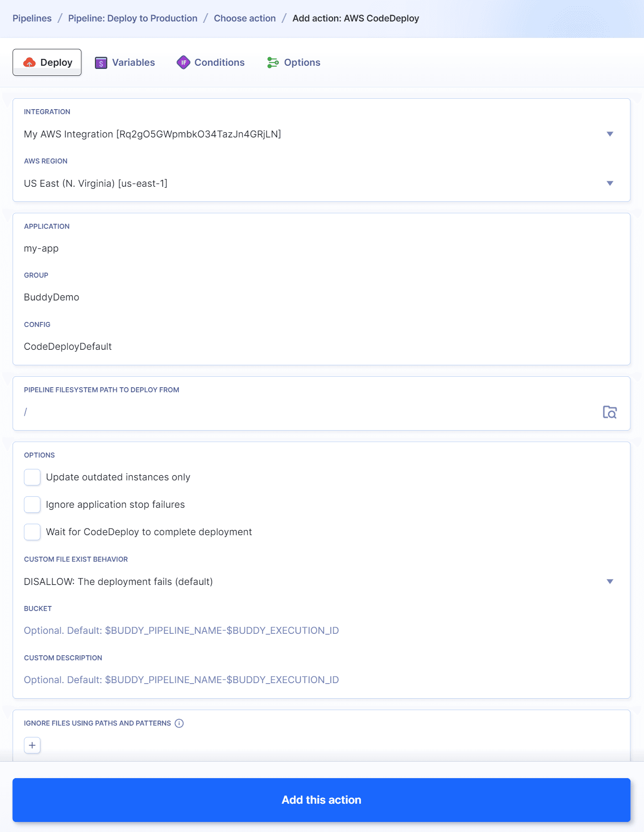Navigate to Pipelines via breadcrumb
This screenshot has width=644, height=832.
[32, 18]
